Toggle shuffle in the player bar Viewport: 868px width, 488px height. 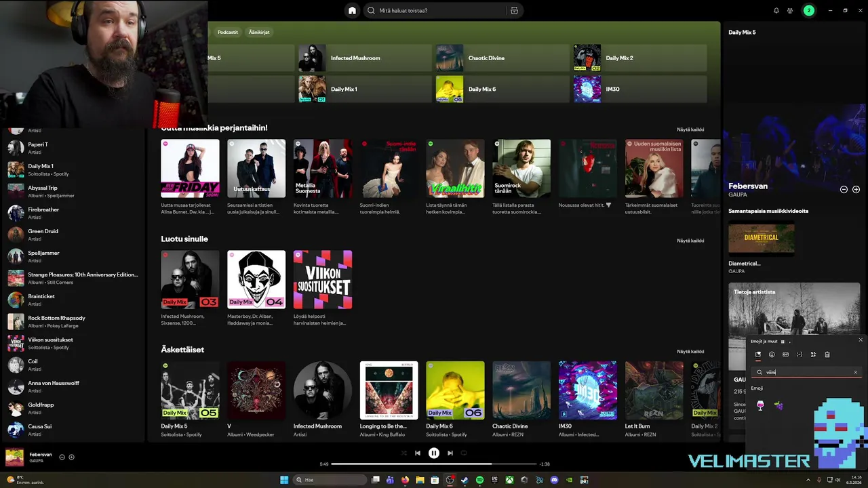404,453
